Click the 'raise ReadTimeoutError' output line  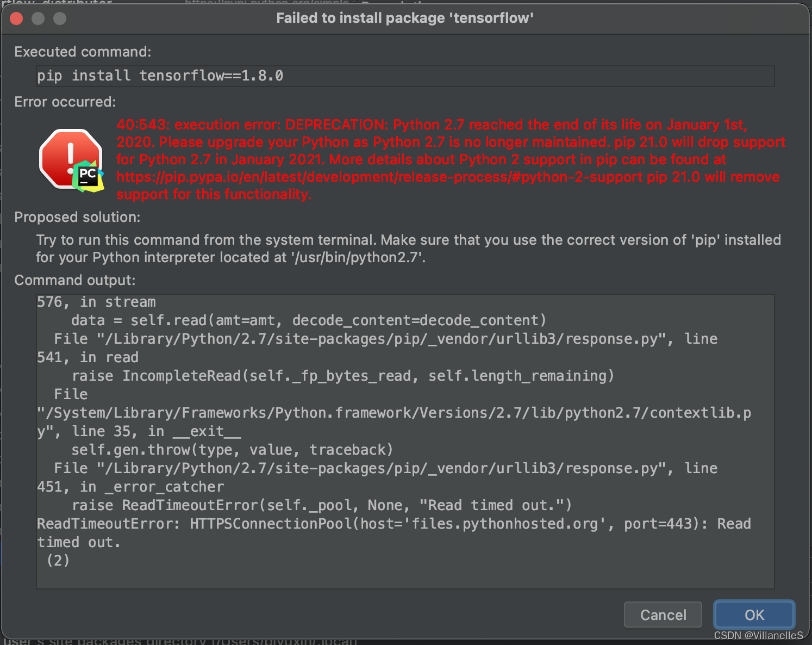[x=322, y=505]
